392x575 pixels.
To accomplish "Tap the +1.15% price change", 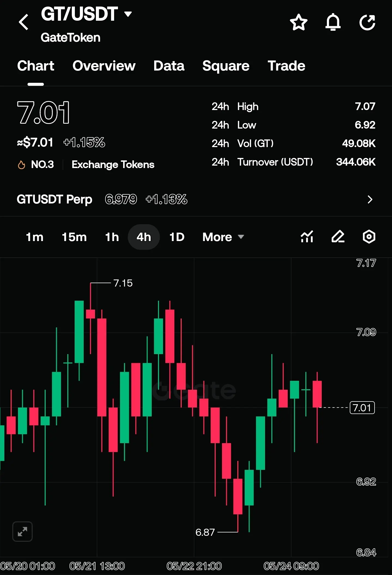I will 84,142.
